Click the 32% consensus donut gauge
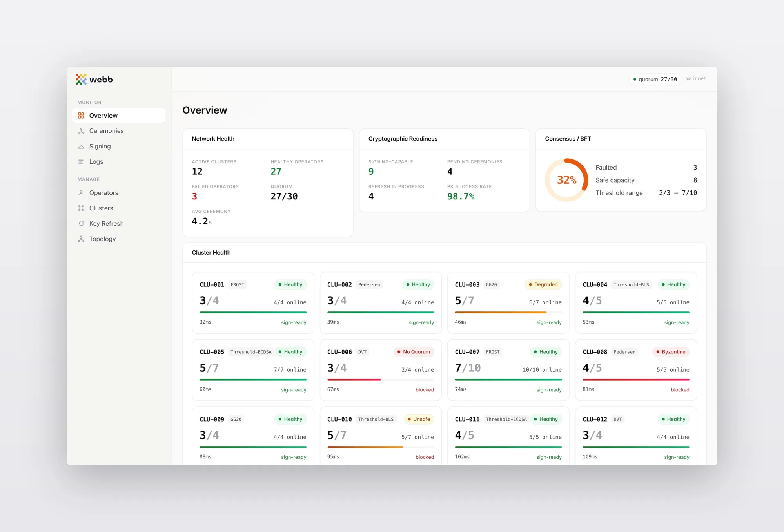 566,180
